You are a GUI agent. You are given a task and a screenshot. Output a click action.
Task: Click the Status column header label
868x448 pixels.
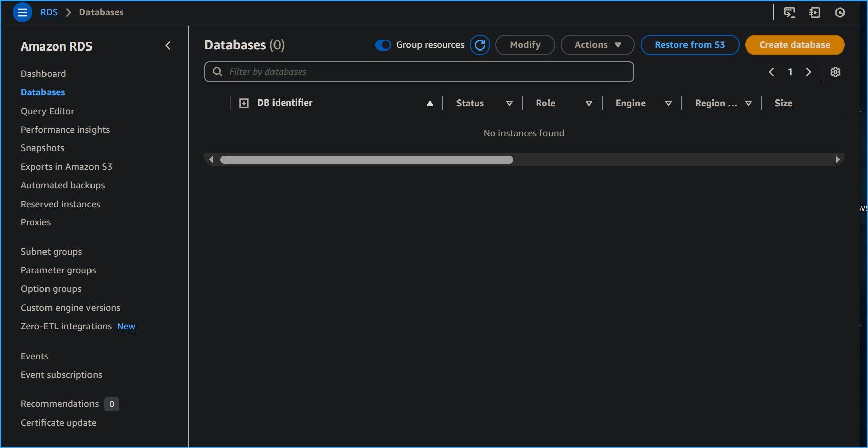click(x=470, y=103)
